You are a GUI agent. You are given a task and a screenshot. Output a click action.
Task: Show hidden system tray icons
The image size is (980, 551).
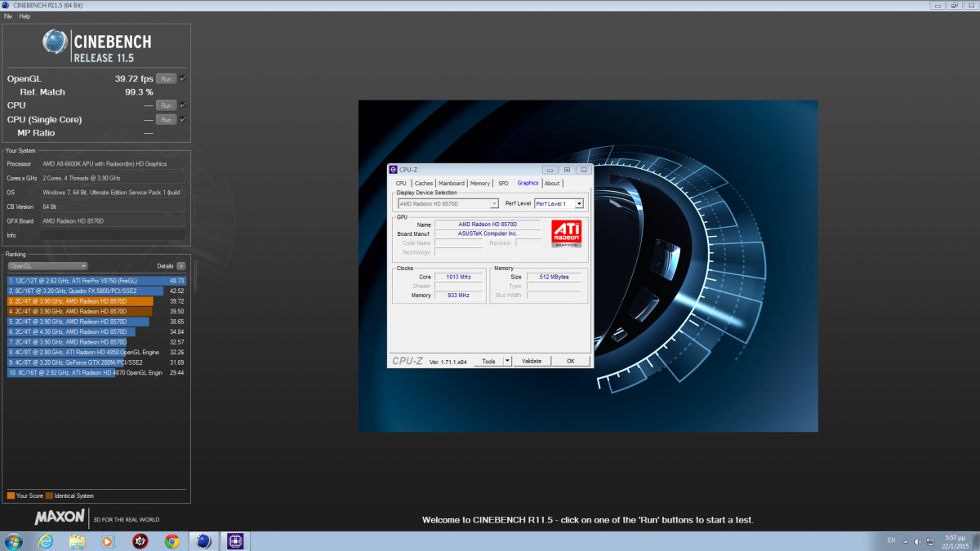(904, 541)
